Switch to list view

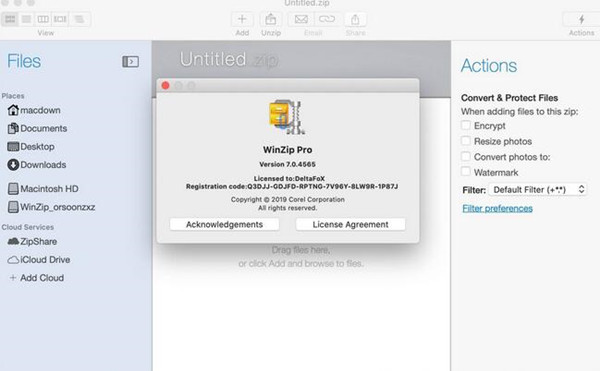26,19
